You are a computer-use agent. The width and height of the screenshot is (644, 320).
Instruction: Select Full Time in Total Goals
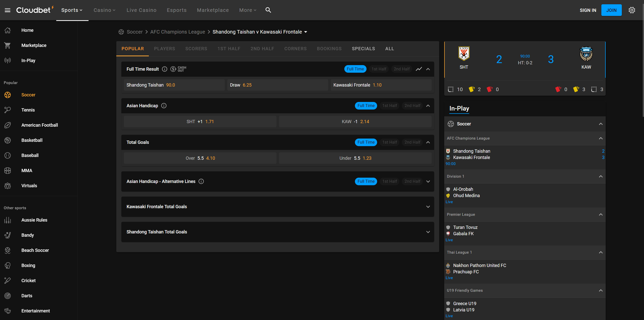(366, 142)
